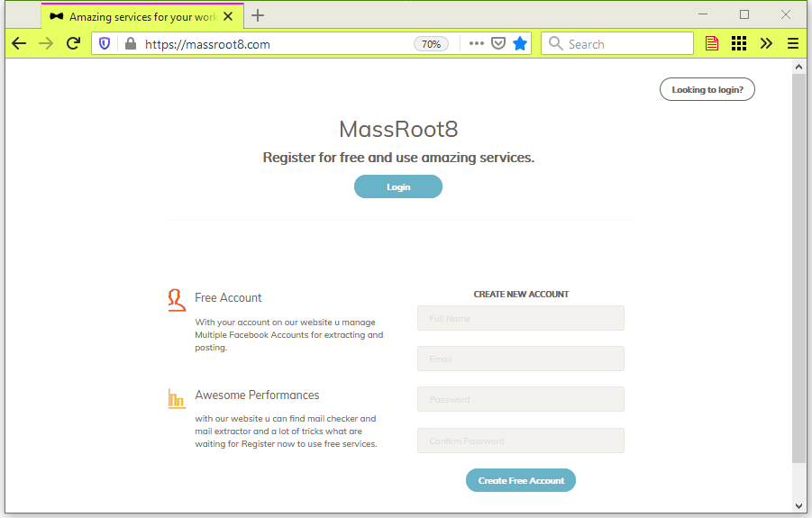812x518 pixels.
Task: Click the vertical scrollbar thumb
Action: (798, 268)
